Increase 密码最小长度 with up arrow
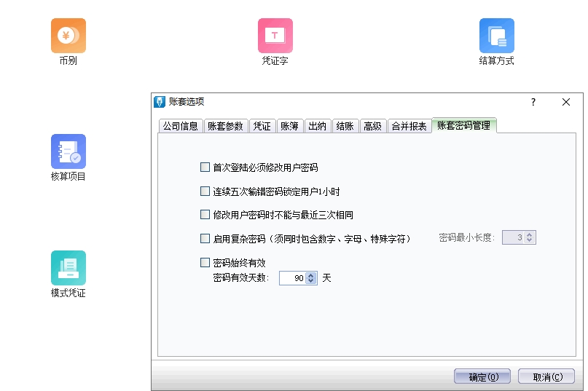 pos(529,235)
